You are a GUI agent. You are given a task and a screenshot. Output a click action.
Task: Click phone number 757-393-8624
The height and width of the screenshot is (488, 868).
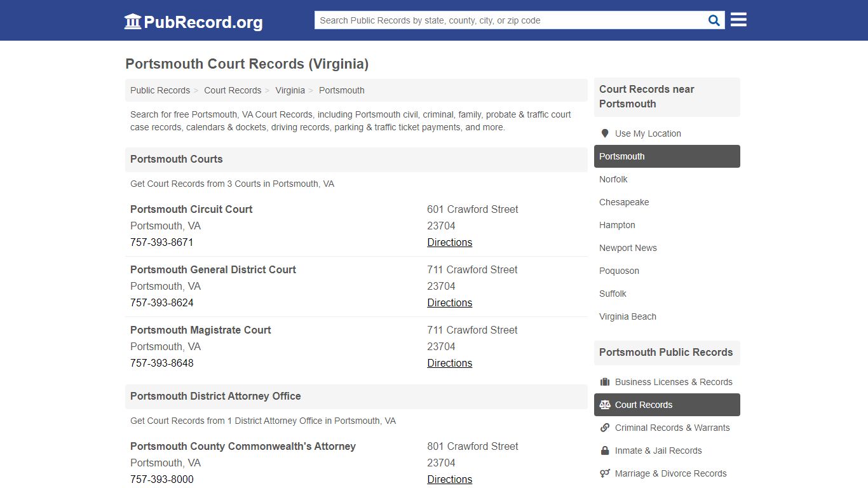click(x=162, y=302)
